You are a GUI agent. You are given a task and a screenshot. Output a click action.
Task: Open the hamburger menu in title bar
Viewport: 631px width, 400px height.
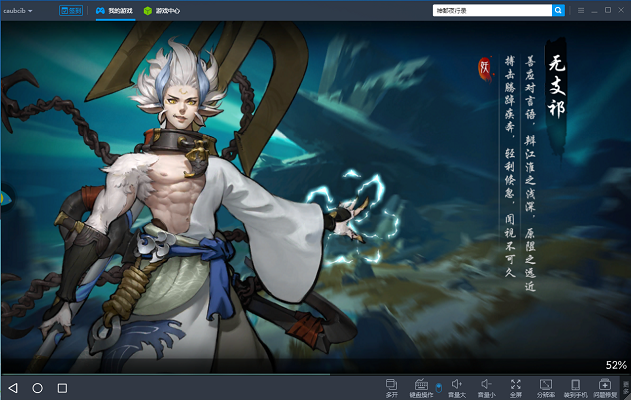pos(581,11)
